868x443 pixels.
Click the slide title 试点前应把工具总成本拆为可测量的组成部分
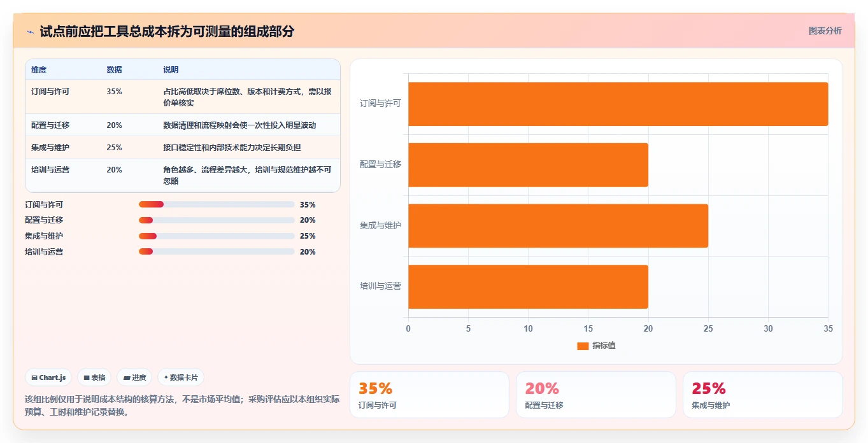(167, 32)
